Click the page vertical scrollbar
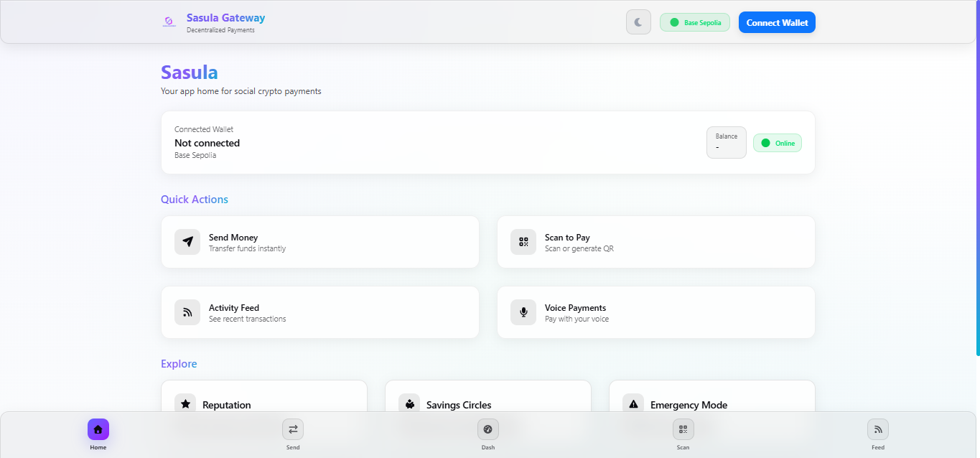 tap(977, 179)
